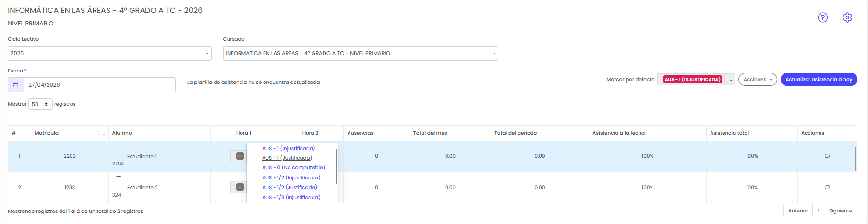The height and width of the screenshot is (224, 868).
Task: Click the calendar icon beside Fecha
Action: click(16, 85)
